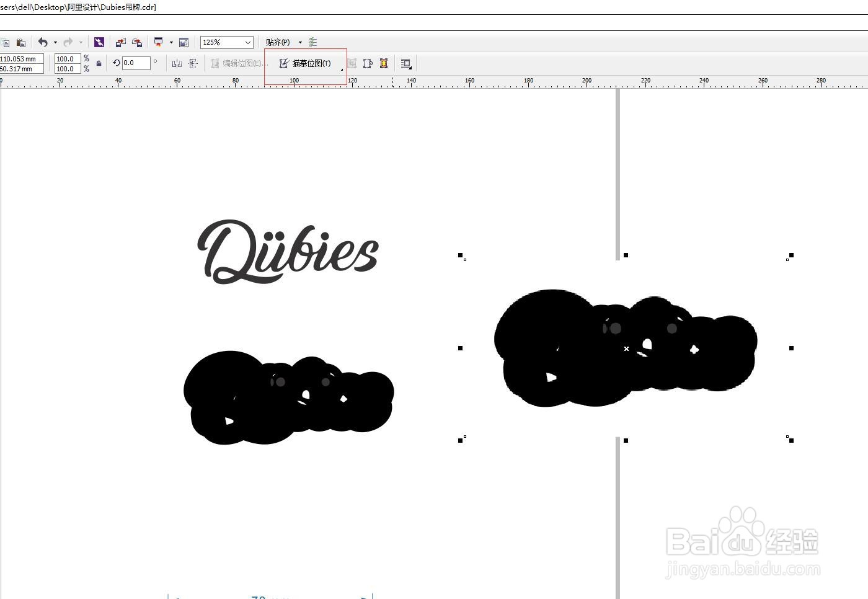Click the orange bitmap color mask icon
Image resolution: width=868 pixels, height=599 pixels.
(x=384, y=63)
